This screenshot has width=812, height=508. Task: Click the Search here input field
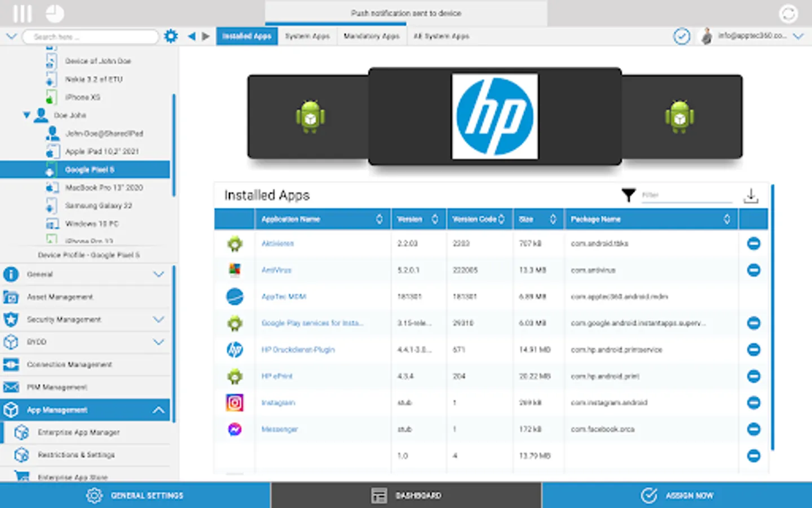click(90, 37)
